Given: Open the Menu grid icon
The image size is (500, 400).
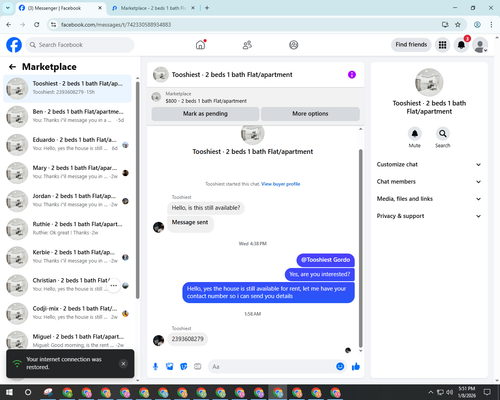Looking at the screenshot, I should 442,45.
